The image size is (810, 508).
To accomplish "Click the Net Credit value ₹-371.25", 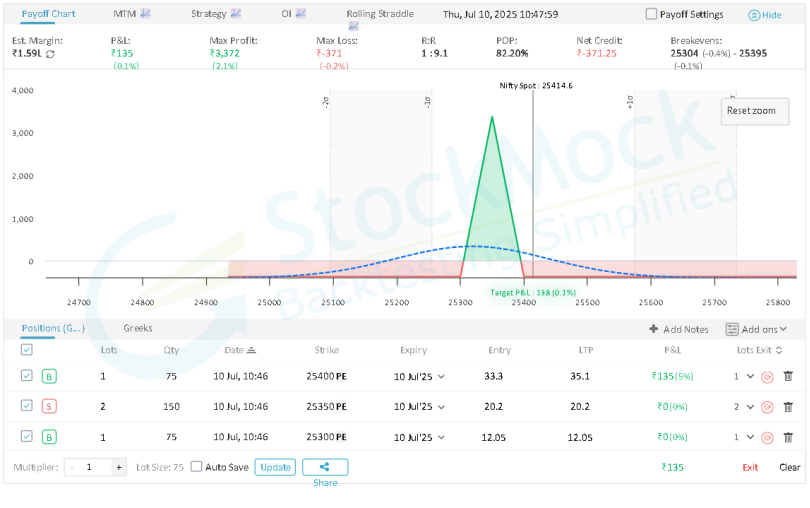I will (x=597, y=53).
